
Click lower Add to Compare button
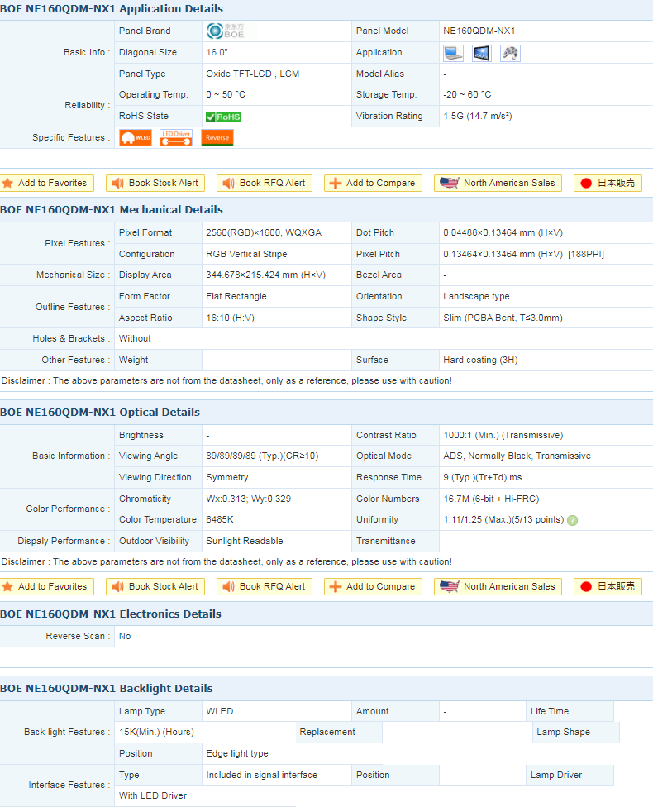(373, 586)
